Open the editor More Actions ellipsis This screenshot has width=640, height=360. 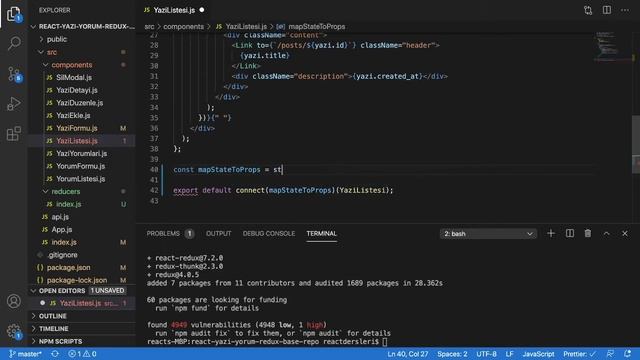625,10
